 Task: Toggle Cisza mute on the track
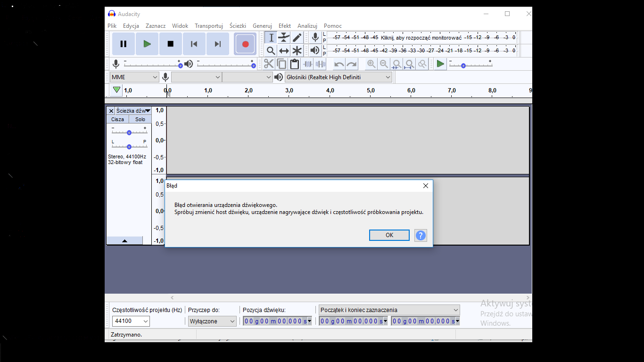coord(117,119)
